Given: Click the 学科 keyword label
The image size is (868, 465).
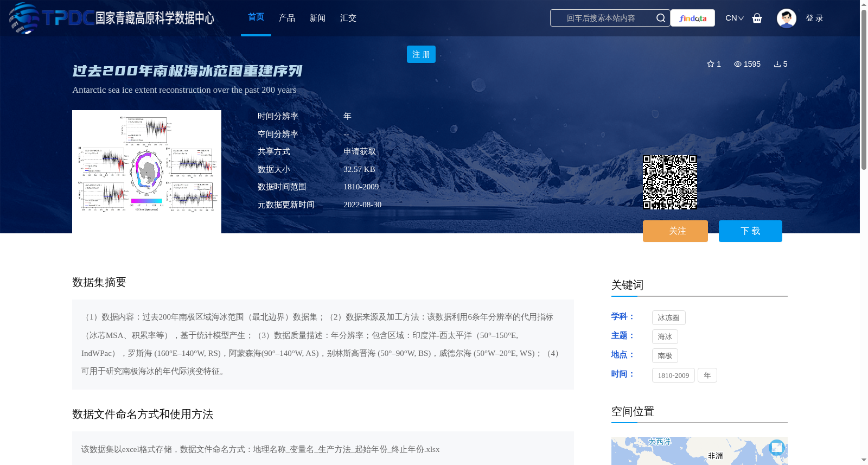Looking at the screenshot, I should click(622, 316).
